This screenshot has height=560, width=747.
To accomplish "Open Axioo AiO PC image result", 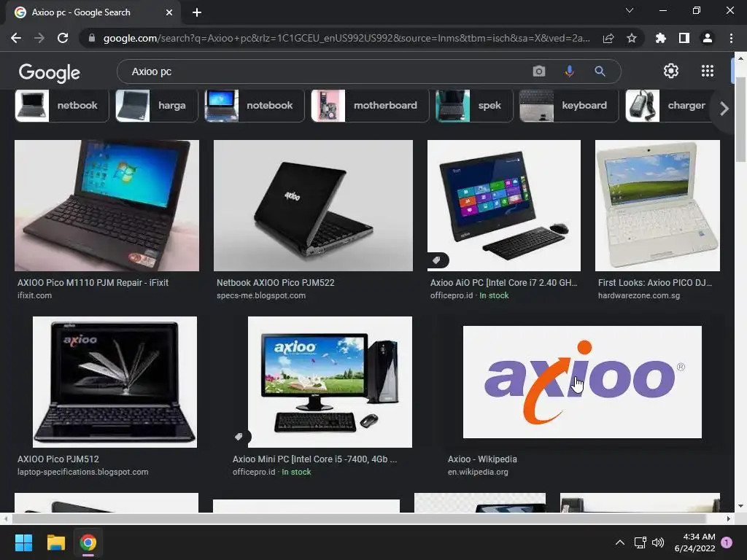I will 503,205.
